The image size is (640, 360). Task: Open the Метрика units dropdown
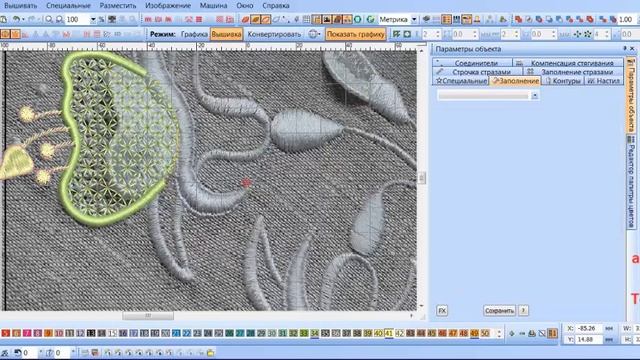click(x=414, y=19)
